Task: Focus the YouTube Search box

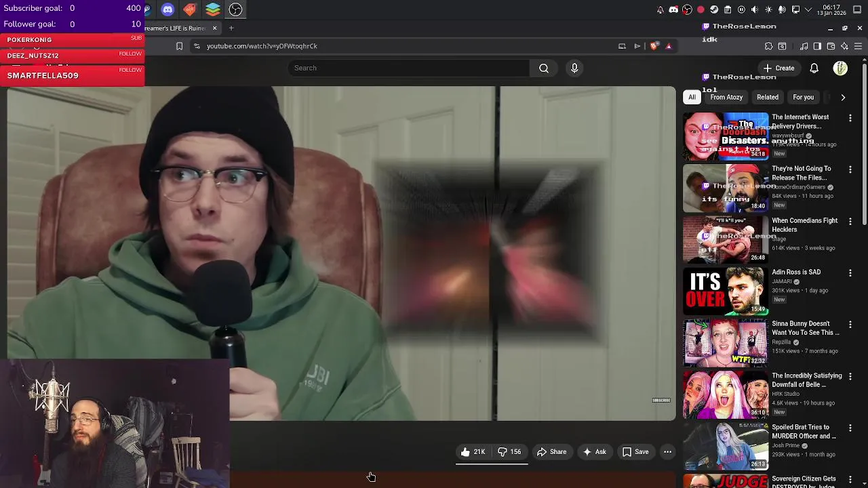Action: (408, 68)
